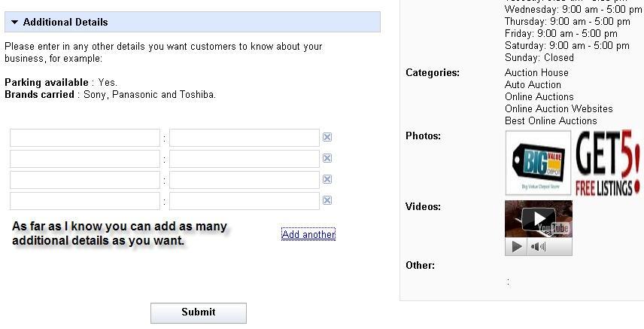
Task: Focus the third detail value field
Action: point(245,180)
